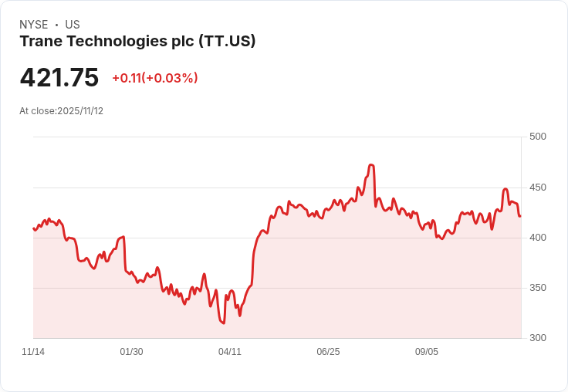The image size is (568, 392).
Task: Click the Trane Technologies plc (TT.US) title
Action: tap(137, 42)
